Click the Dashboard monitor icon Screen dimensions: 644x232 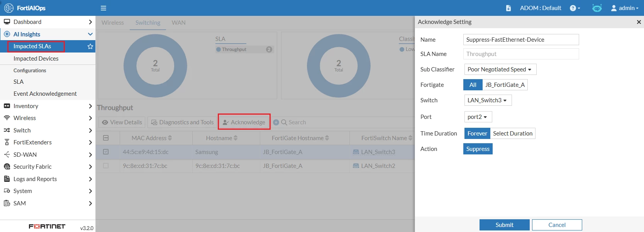click(x=7, y=22)
